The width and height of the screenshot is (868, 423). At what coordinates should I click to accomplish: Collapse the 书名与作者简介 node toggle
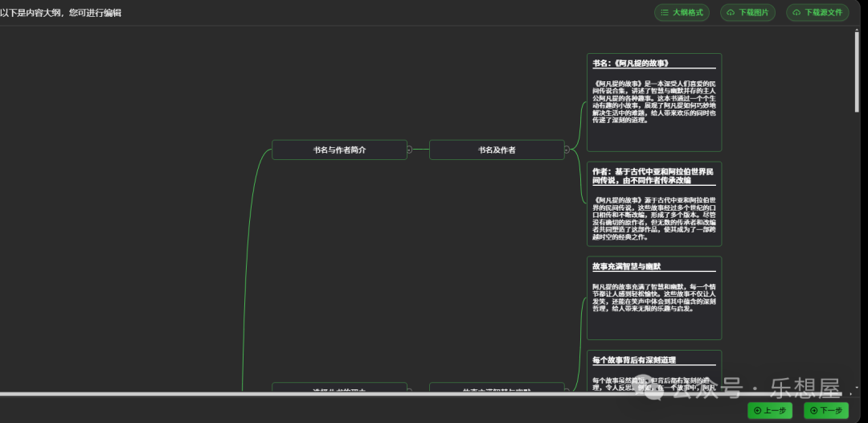click(x=410, y=150)
